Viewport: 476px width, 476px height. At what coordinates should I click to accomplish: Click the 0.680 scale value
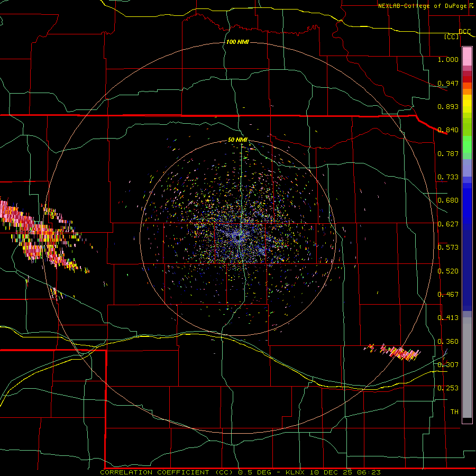(x=448, y=200)
